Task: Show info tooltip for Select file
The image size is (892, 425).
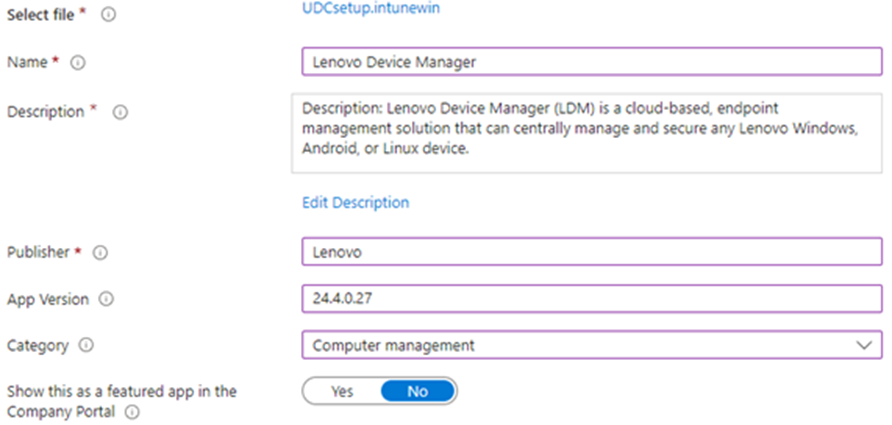Action: [108, 15]
